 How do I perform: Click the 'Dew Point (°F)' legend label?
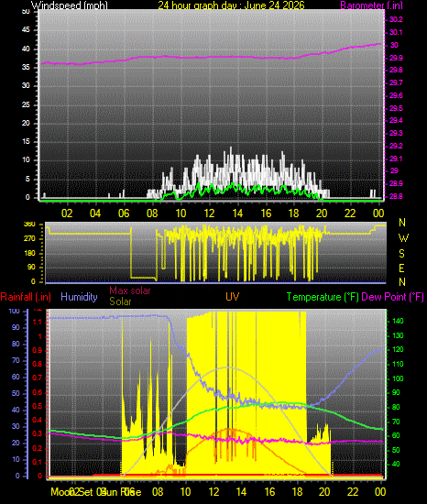392,297
